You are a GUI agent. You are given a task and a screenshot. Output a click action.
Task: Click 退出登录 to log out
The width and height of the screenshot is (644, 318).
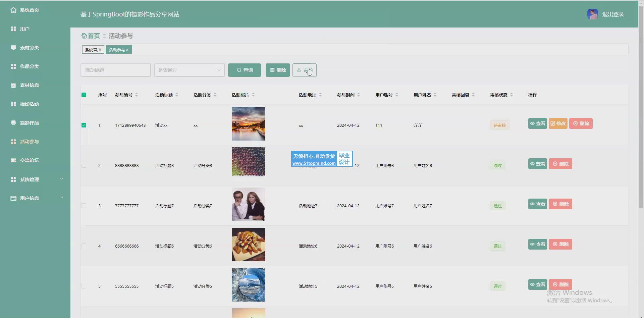coord(613,14)
